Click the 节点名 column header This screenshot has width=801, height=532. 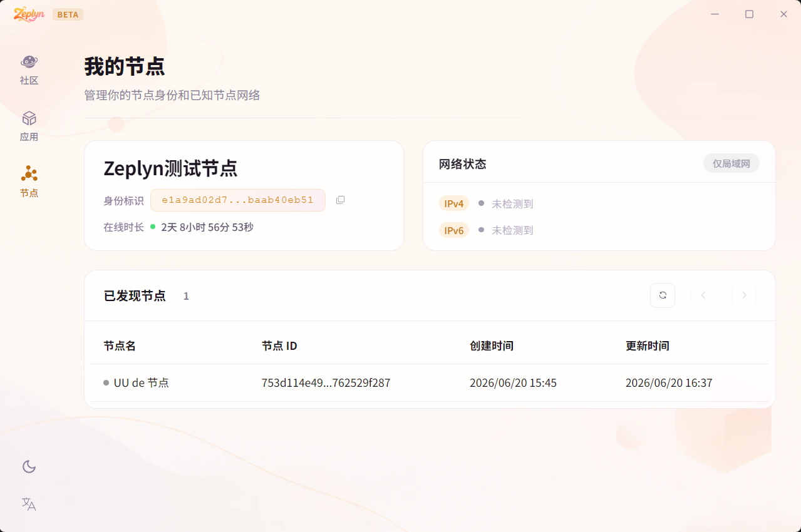click(120, 346)
